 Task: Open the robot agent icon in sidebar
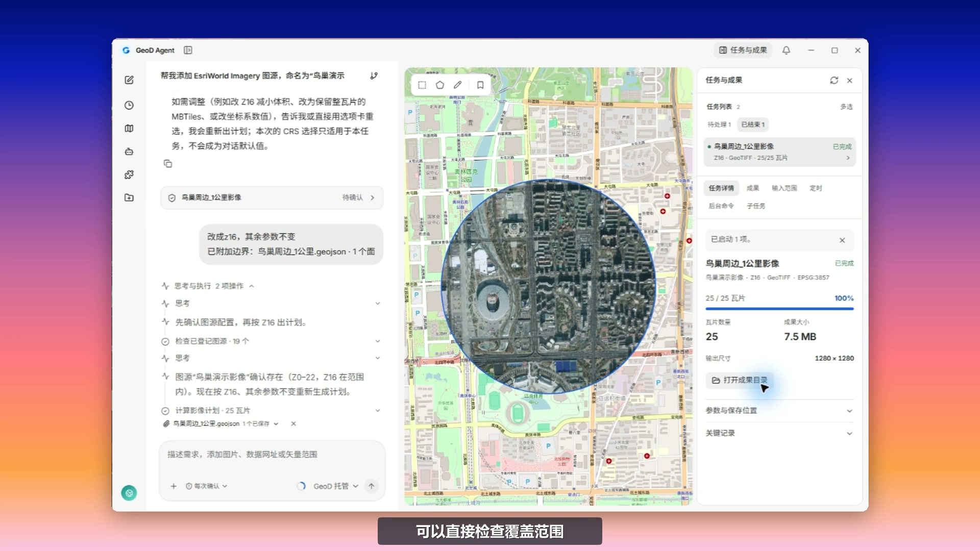click(x=129, y=152)
